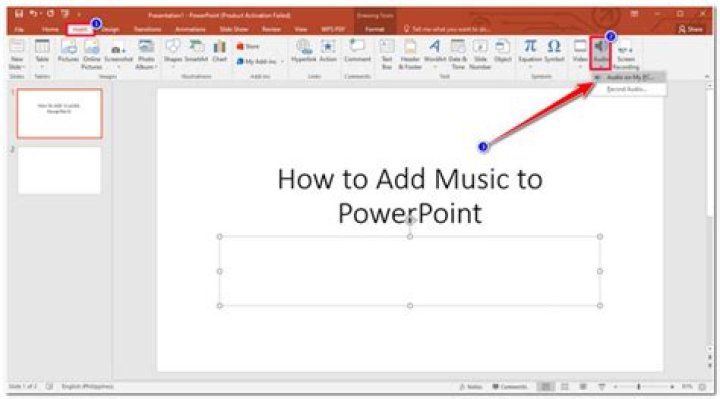Expand the My Add-ins dropdown arrow
The image size is (720, 399).
[282, 62]
